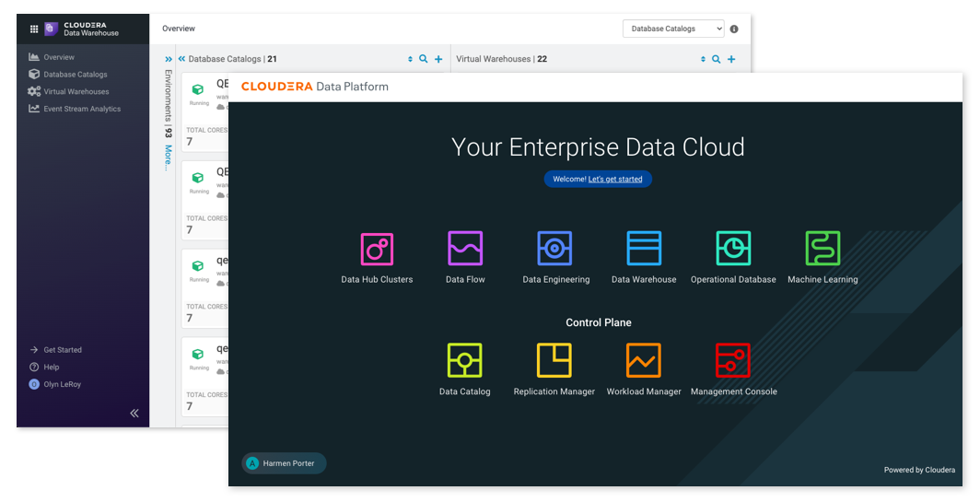Screen dimensions: 980x502
Task: Click the Powered by Cloudera text
Action: point(919,470)
